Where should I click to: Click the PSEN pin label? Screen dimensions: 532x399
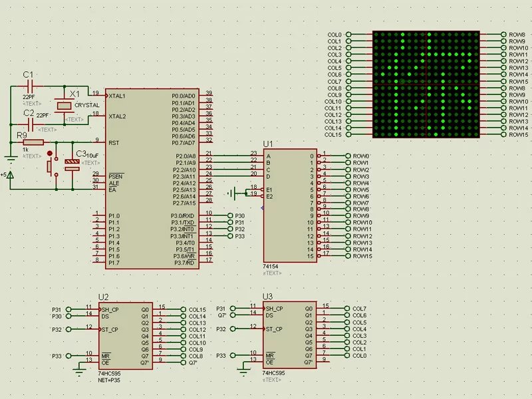116,176
